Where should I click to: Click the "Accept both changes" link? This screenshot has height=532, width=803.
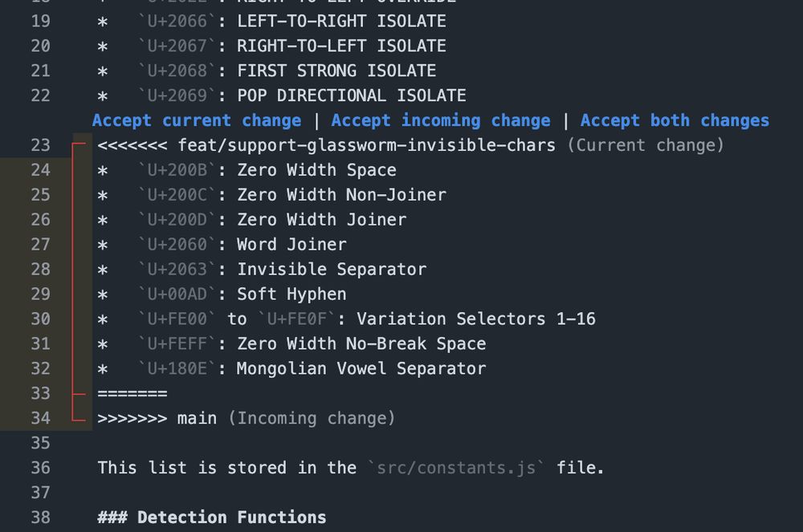coord(675,120)
